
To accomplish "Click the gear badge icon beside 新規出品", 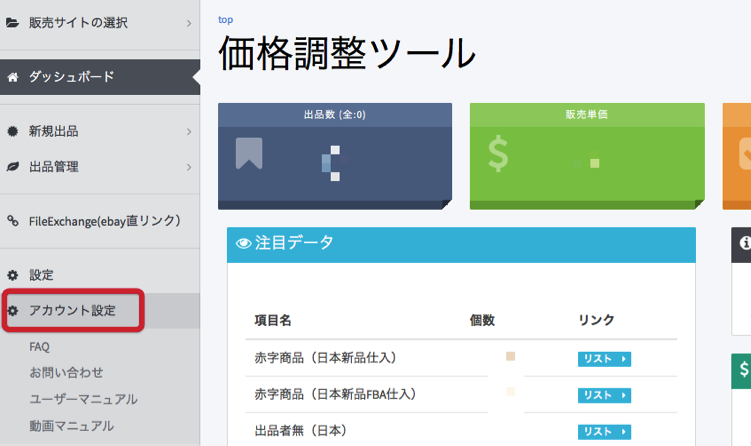I will [13, 131].
